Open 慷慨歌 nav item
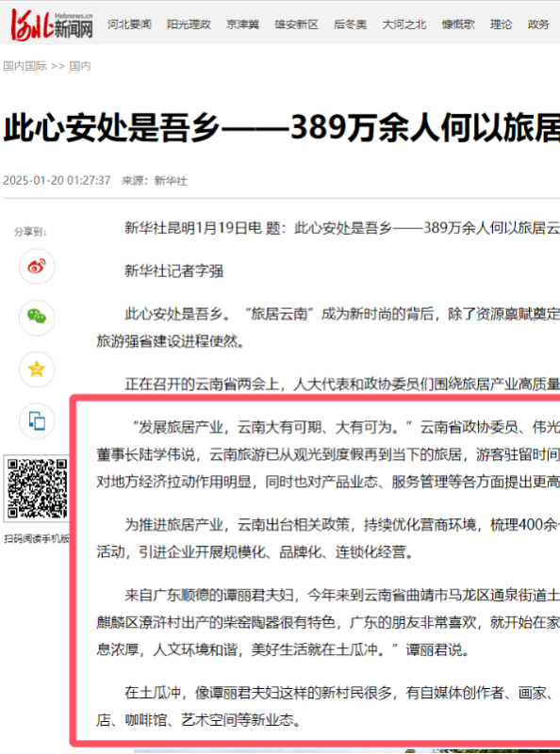Image resolution: width=560 pixels, height=754 pixels. tap(458, 25)
